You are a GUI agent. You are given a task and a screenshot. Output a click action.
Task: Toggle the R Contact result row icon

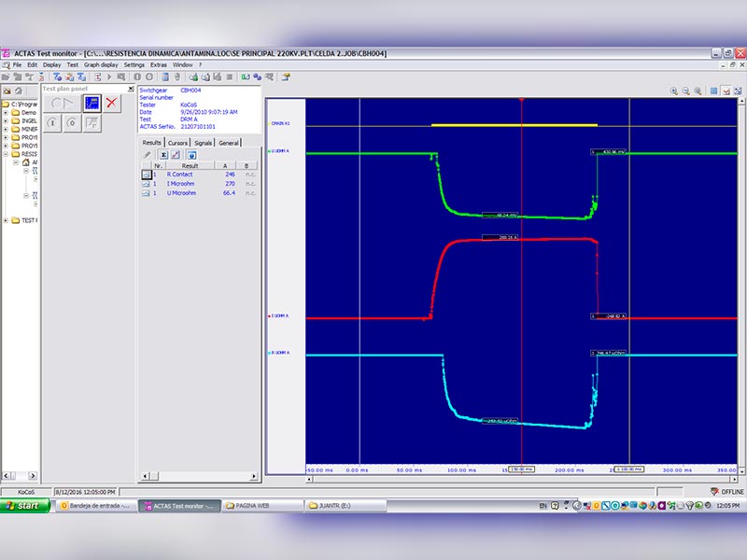pyautogui.click(x=146, y=175)
